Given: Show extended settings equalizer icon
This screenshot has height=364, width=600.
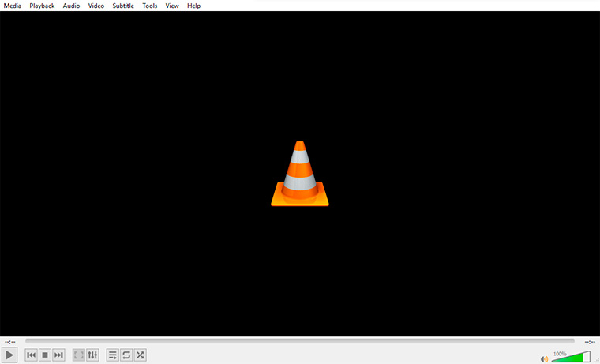Looking at the screenshot, I should 92,355.
